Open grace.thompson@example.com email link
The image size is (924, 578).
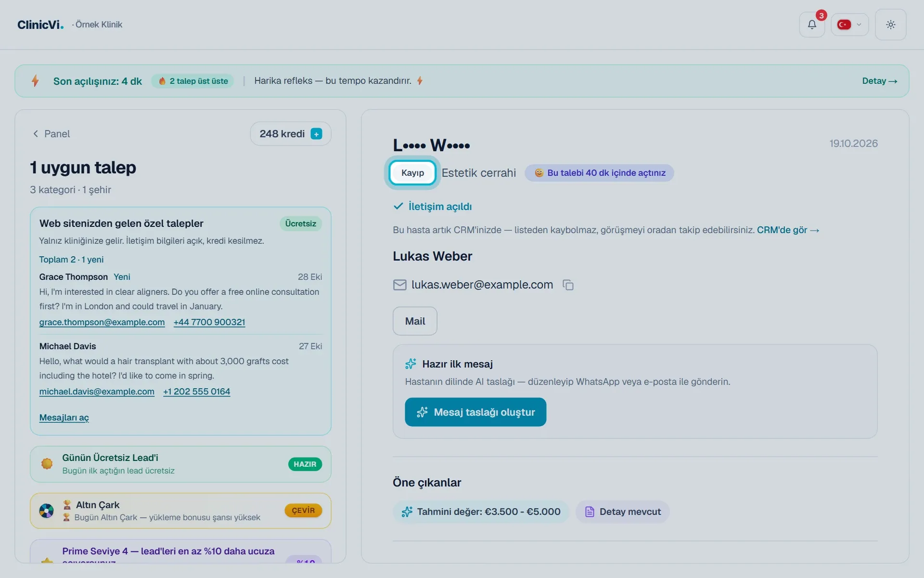click(x=102, y=322)
